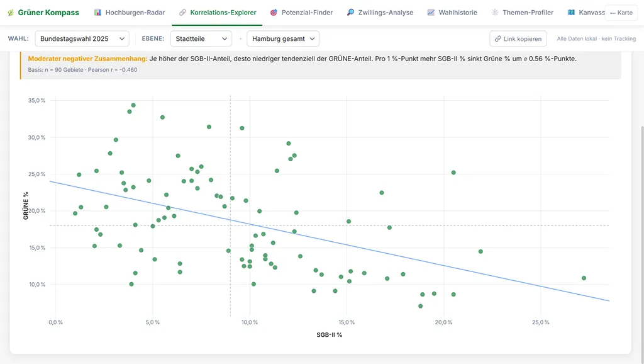This screenshot has height=364, width=644.
Task: Switch to Korrelations-Explorer tab
Action: 218,13
